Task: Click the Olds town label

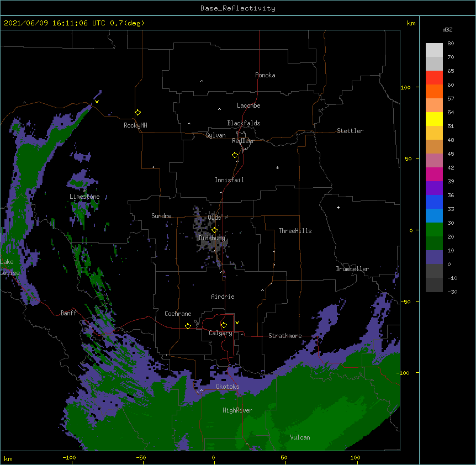Action: click(214, 218)
